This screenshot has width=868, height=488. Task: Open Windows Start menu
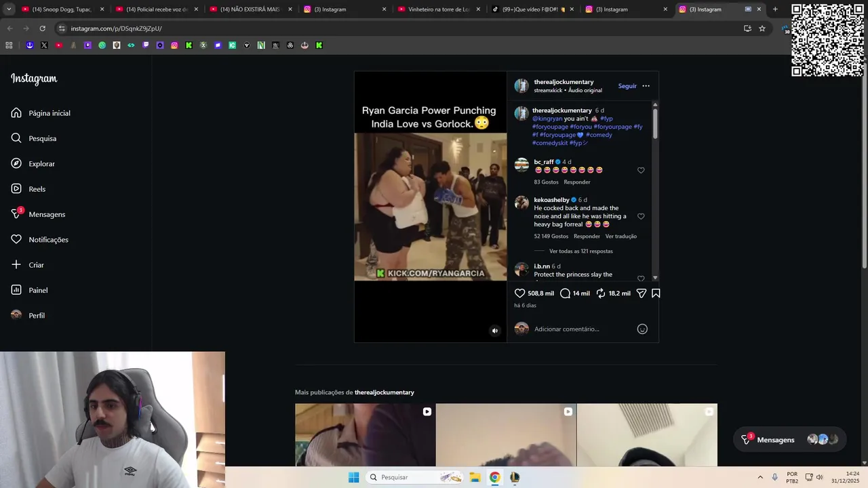(x=353, y=477)
